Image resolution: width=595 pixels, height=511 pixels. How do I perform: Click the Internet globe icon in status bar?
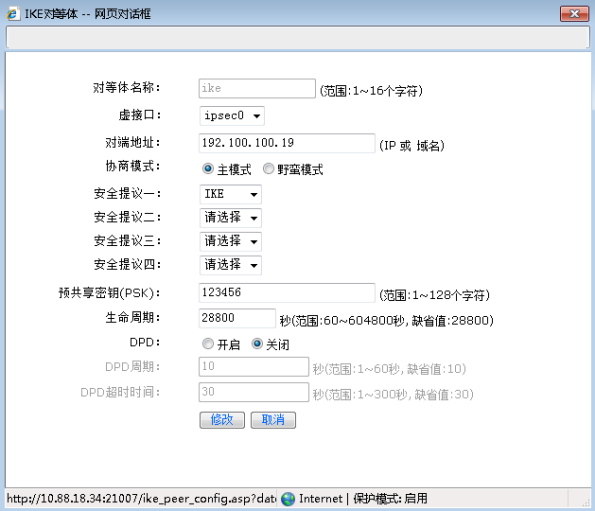288,498
